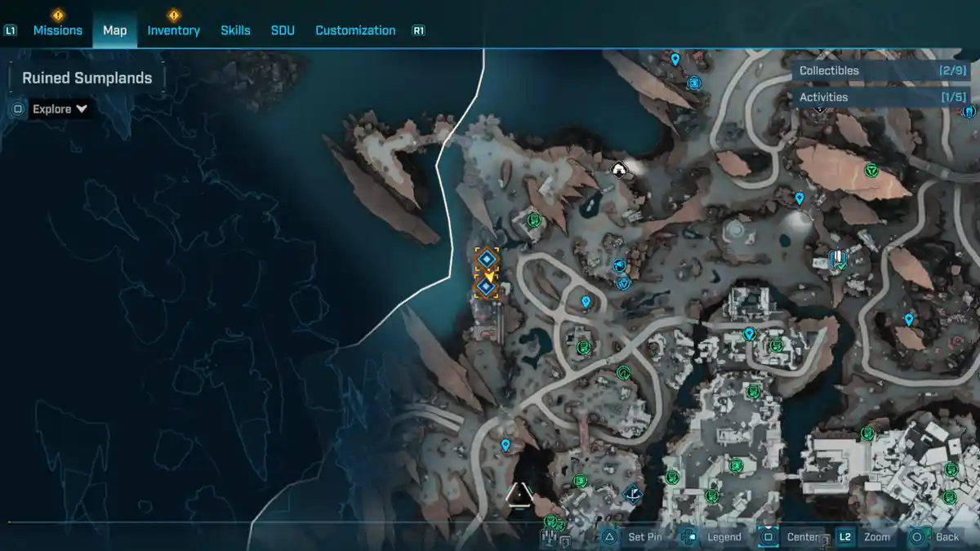Select the blue square icon near the top of the map

coord(694,82)
